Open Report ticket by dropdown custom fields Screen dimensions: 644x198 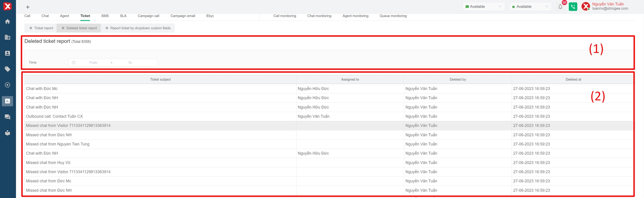(138, 28)
